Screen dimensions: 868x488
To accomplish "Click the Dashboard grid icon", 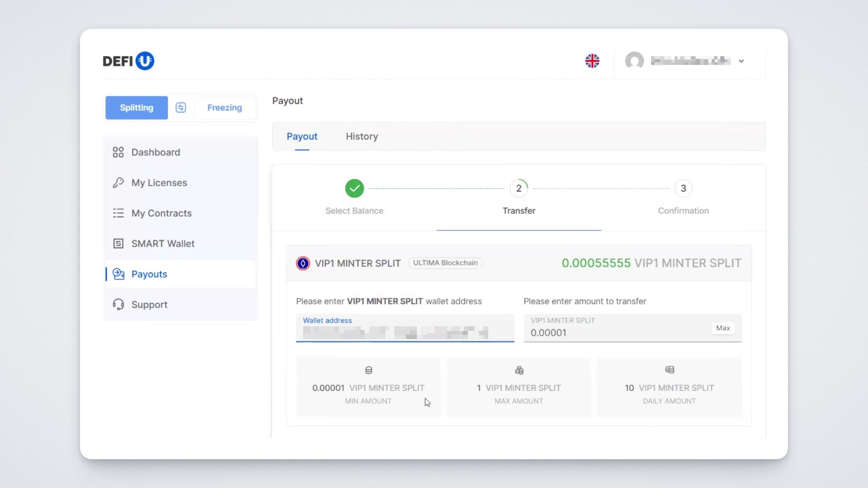I will [118, 152].
